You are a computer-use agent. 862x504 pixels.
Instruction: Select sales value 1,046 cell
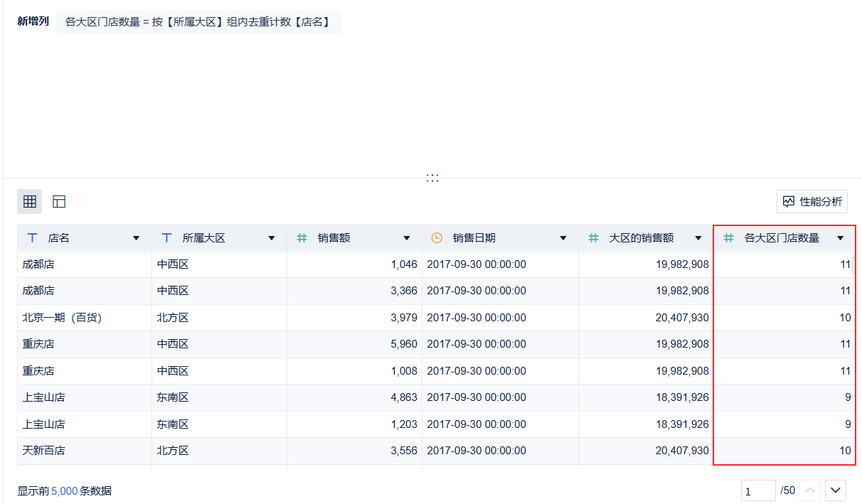pyautogui.click(x=354, y=264)
